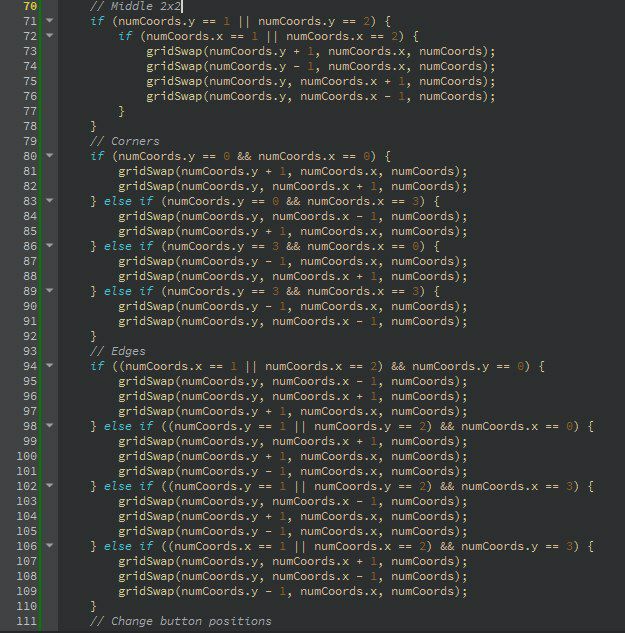The width and height of the screenshot is (625, 633).
Task: Collapse the nested if at line 72
Action: pyautogui.click(x=50, y=35)
